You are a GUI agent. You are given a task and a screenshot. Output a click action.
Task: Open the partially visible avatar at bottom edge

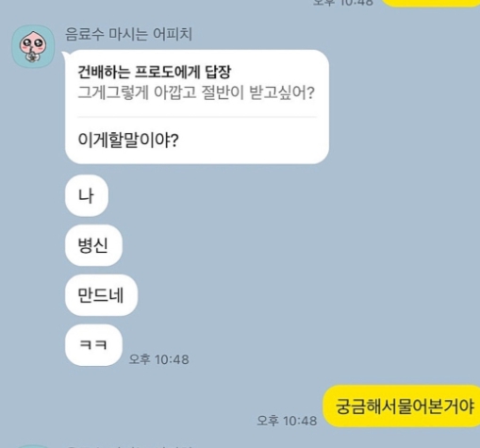click(x=33, y=446)
